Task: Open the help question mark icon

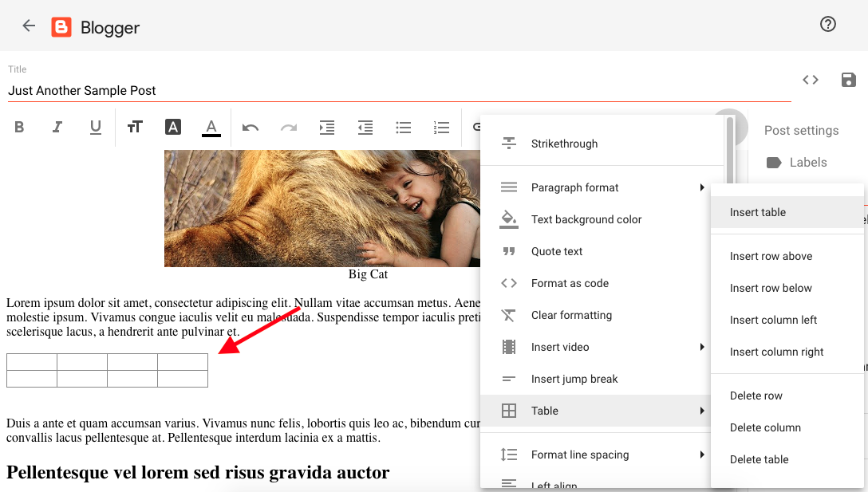Action: [x=828, y=25]
